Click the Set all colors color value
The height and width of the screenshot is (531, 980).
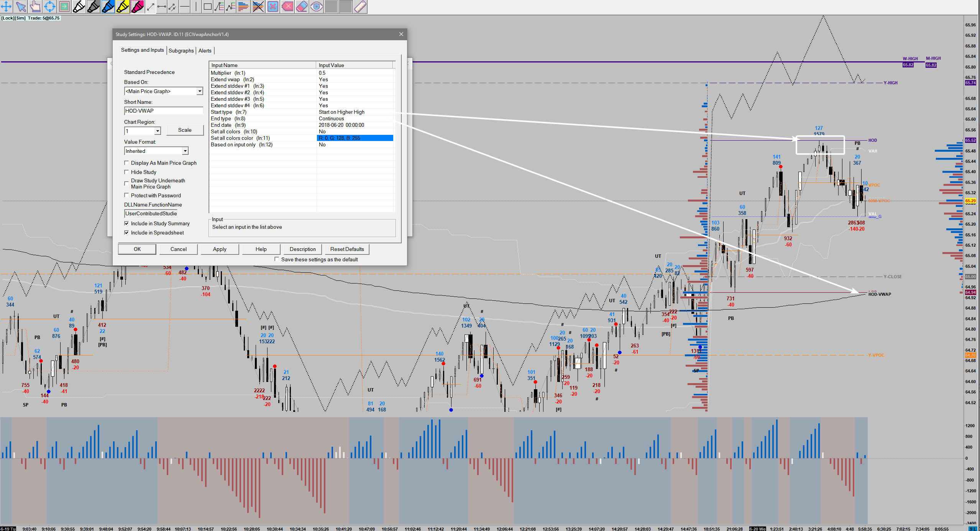[x=355, y=138]
